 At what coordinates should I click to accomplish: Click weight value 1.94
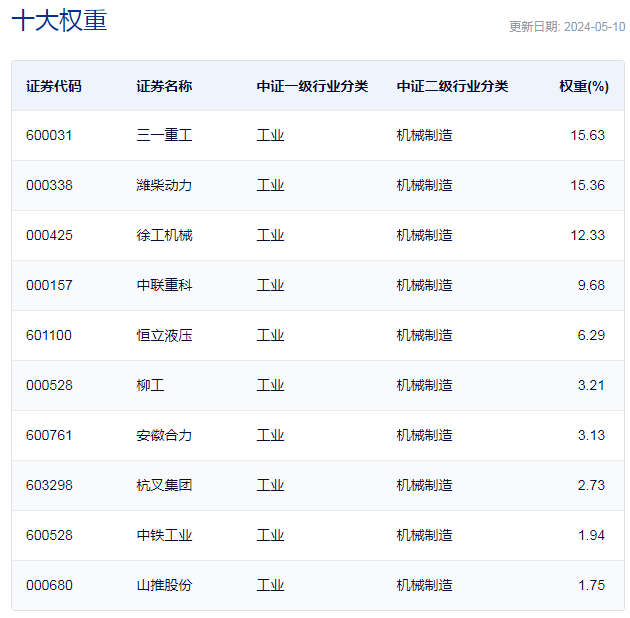[591, 536]
